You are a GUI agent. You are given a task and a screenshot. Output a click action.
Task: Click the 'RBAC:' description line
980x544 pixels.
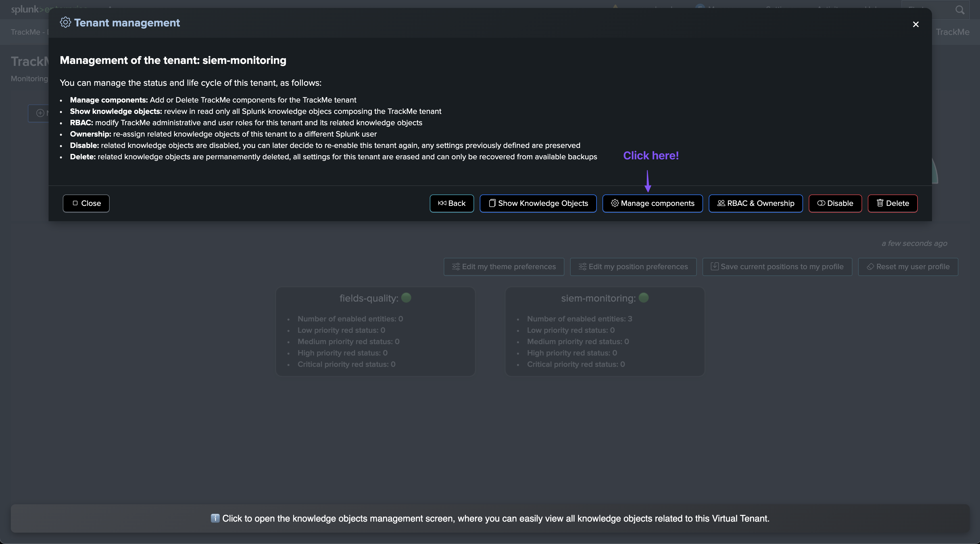(x=246, y=123)
